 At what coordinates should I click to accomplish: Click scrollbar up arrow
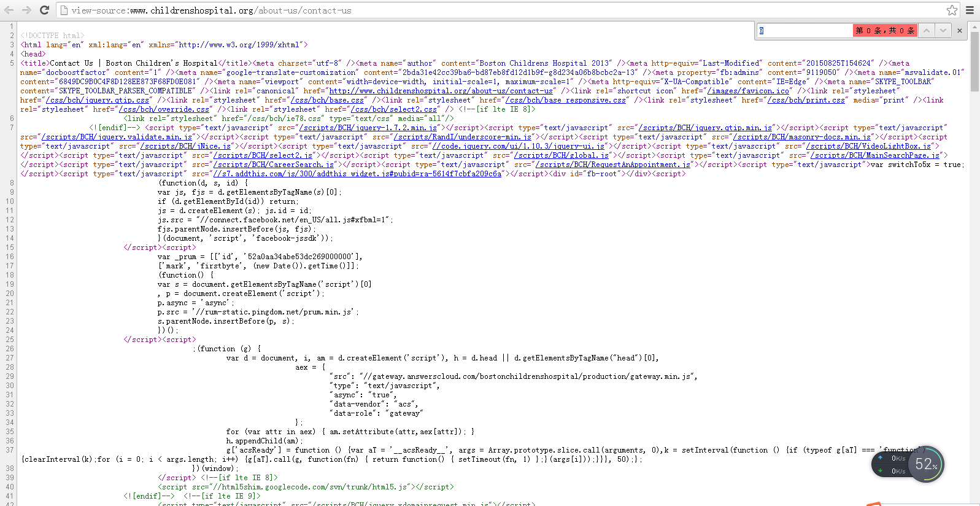(974, 26)
